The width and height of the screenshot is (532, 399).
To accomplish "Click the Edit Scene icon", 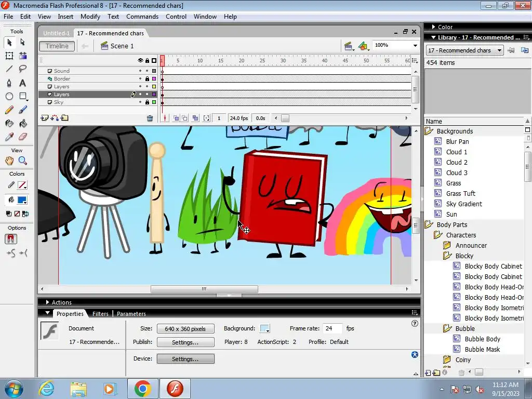I will (349, 46).
